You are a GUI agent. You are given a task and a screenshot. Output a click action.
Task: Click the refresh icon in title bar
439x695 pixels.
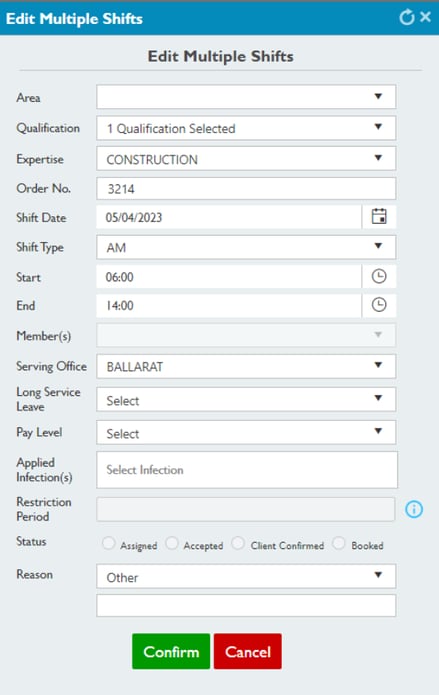[x=407, y=17]
